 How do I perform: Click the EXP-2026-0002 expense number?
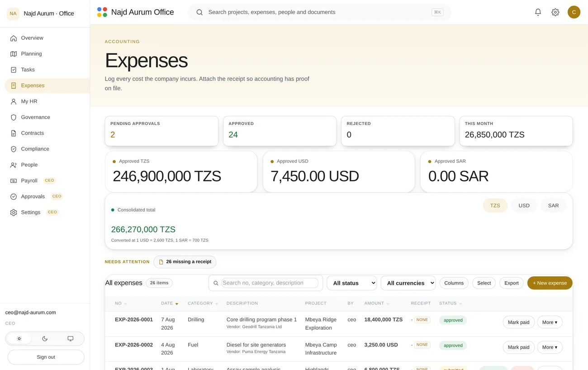tap(134, 345)
